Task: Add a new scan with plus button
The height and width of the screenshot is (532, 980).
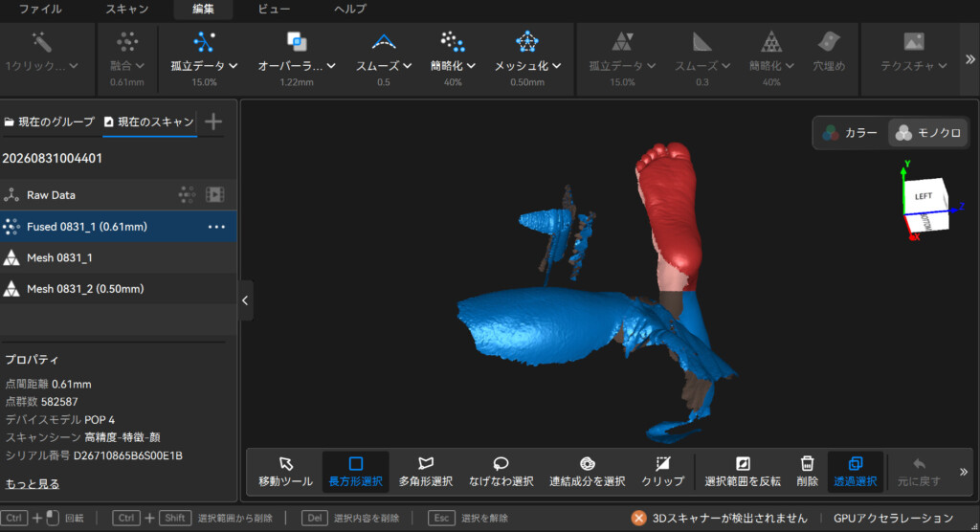Action: click(213, 122)
